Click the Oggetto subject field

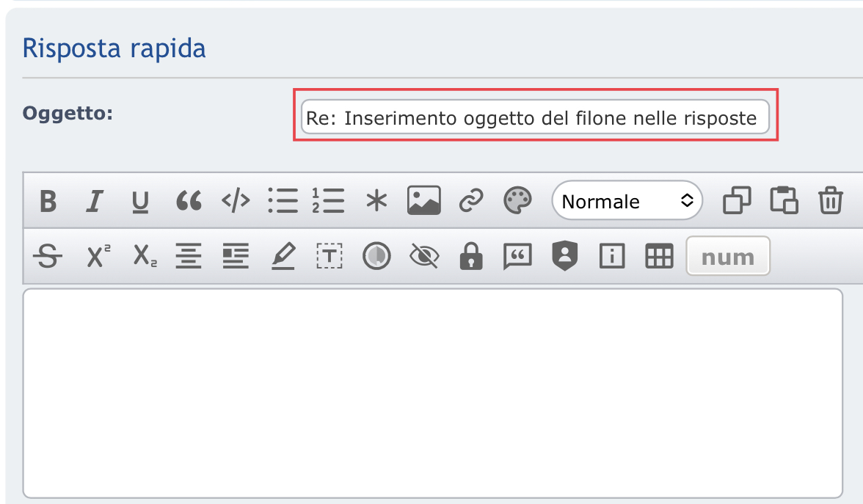[x=535, y=118]
